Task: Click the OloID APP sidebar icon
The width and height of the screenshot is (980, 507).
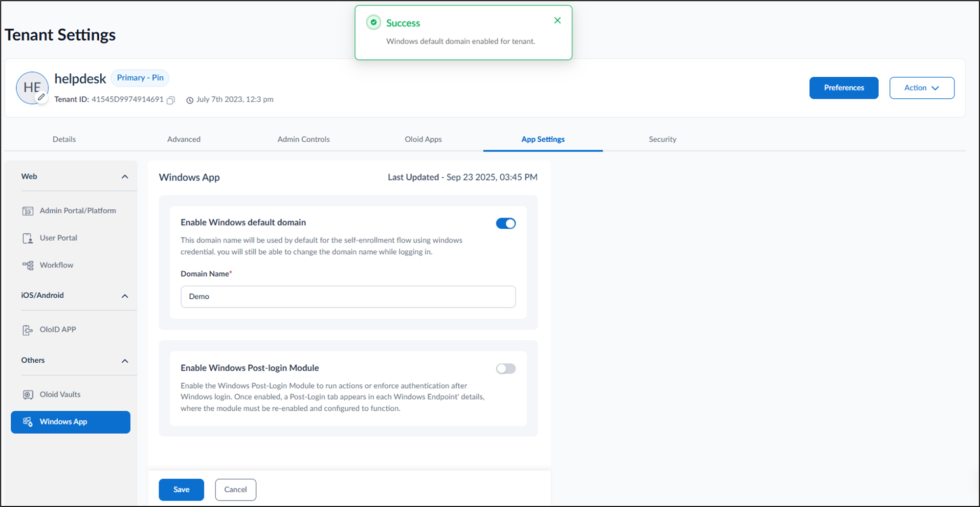Action: click(28, 330)
